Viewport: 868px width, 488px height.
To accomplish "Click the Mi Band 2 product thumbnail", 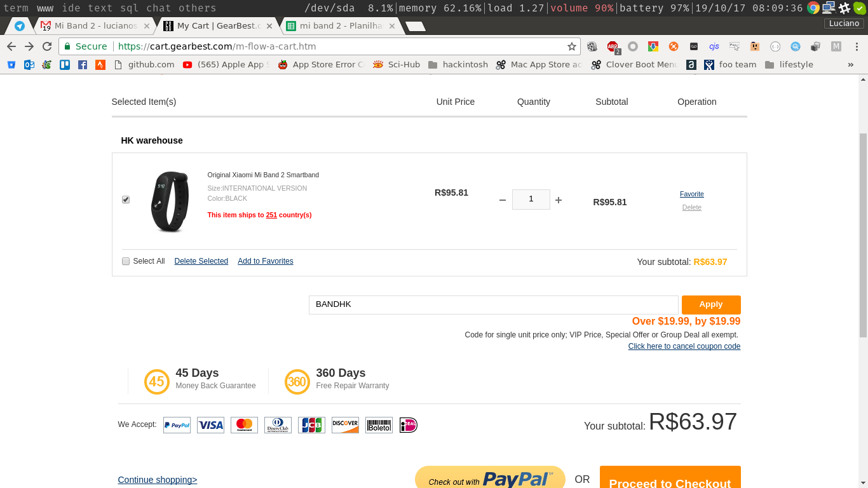I will (x=170, y=201).
